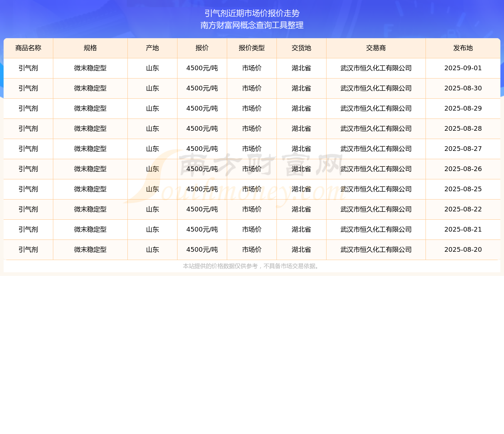
Task: Click the subtitle 南方财富网概念查询工具整理
Action: [x=252, y=25]
